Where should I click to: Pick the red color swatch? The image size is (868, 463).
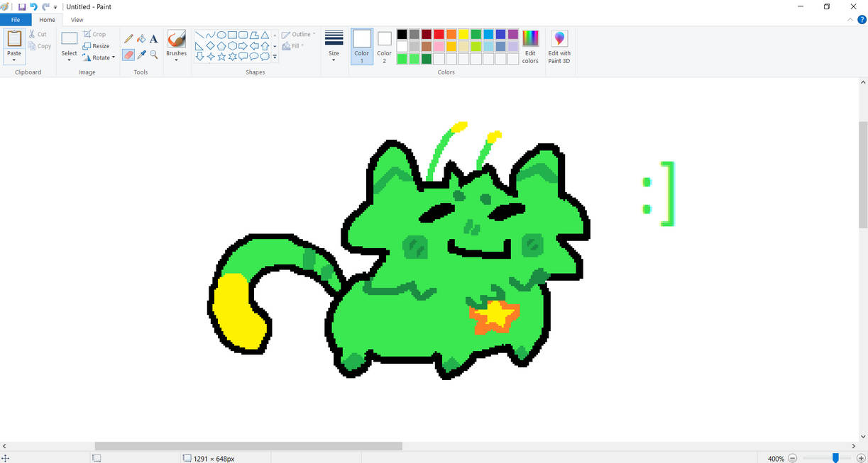point(439,34)
